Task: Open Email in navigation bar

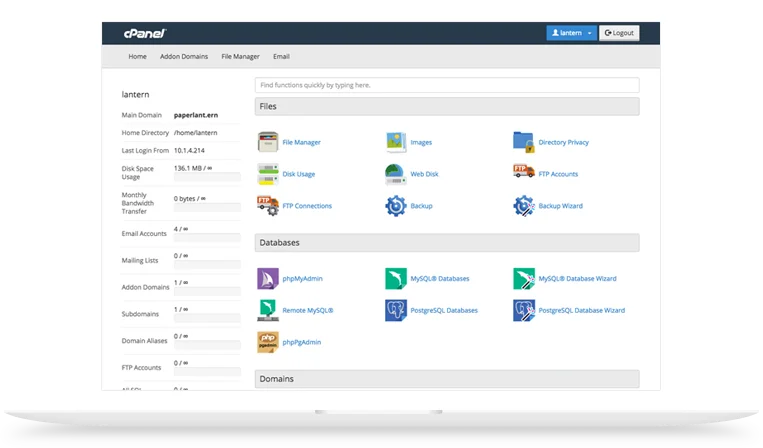Action: click(x=281, y=56)
